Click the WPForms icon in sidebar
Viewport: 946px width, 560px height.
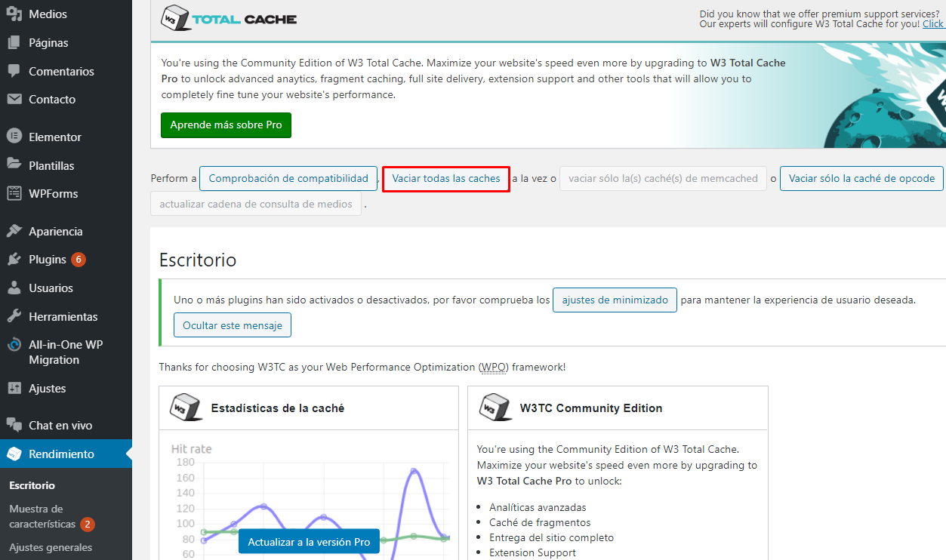(14, 193)
